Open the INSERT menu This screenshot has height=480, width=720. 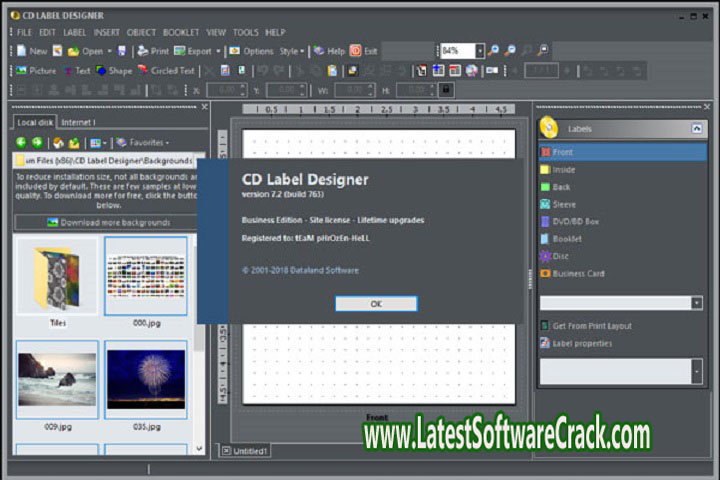107,32
